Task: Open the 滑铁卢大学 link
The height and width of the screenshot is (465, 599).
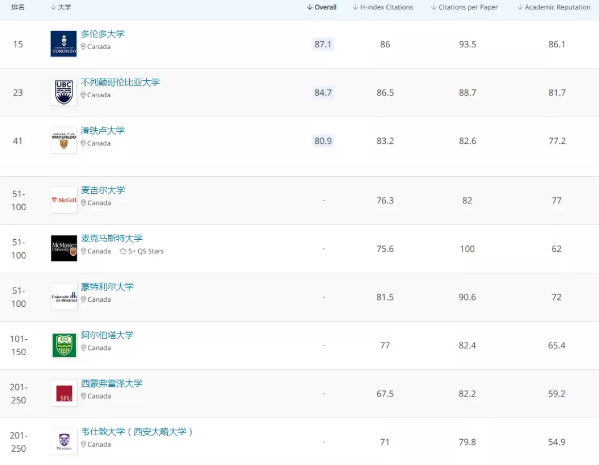Action: pos(102,131)
